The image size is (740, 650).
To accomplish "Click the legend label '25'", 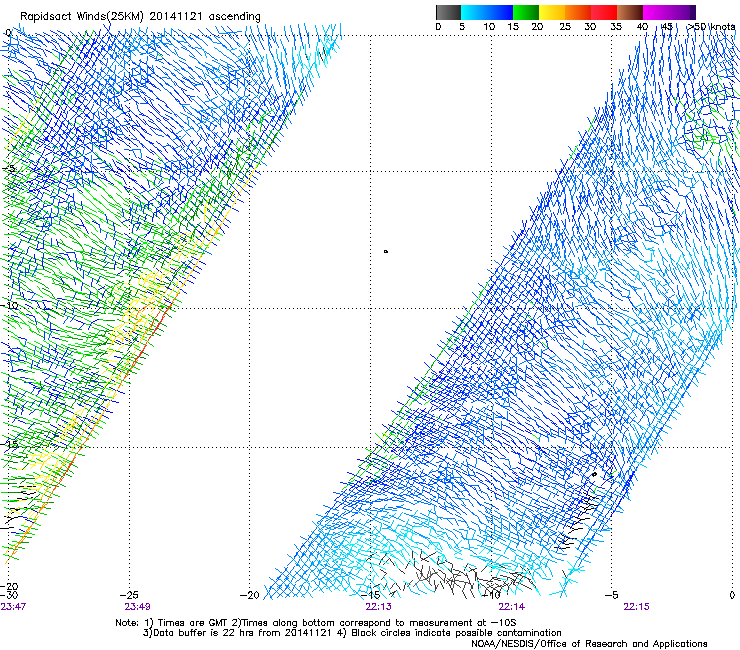I will (x=565, y=27).
